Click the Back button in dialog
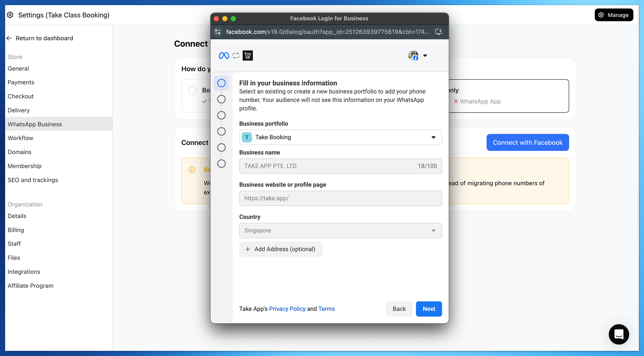The height and width of the screenshot is (356, 644). click(399, 309)
